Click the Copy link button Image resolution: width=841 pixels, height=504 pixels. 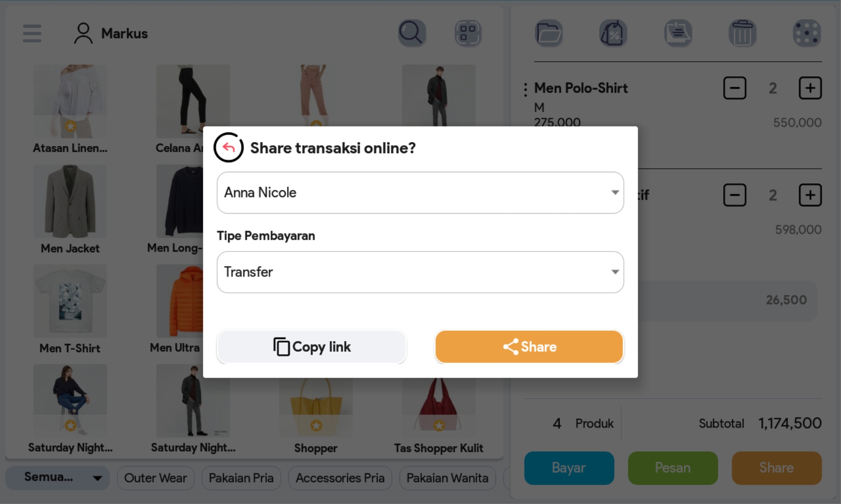(x=311, y=347)
